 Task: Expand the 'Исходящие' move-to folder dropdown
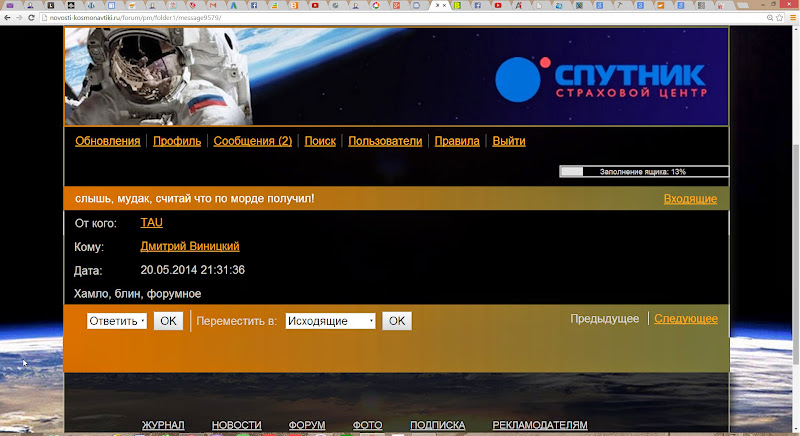[331, 321]
